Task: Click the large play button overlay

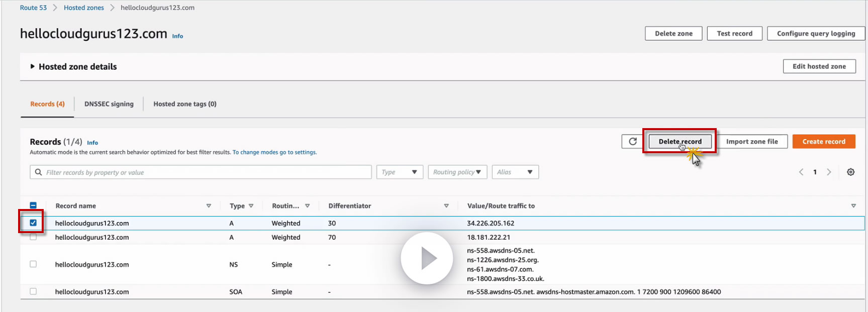Action: 427,258
